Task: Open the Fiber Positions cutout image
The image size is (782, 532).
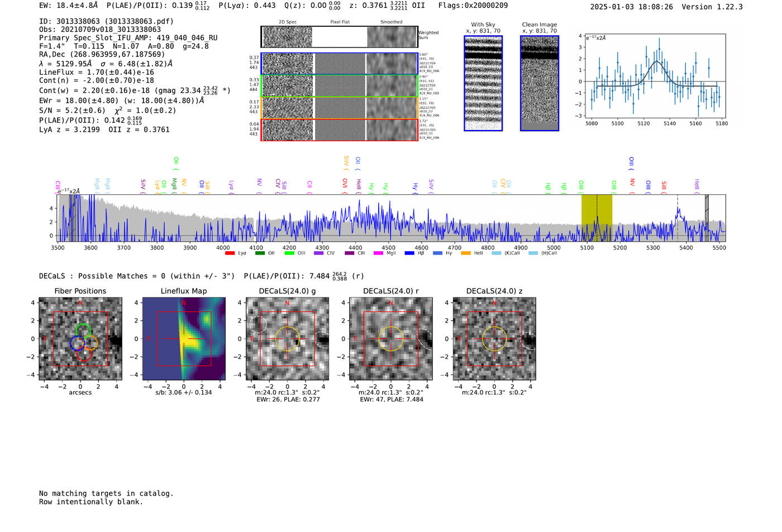Action: tap(80, 339)
